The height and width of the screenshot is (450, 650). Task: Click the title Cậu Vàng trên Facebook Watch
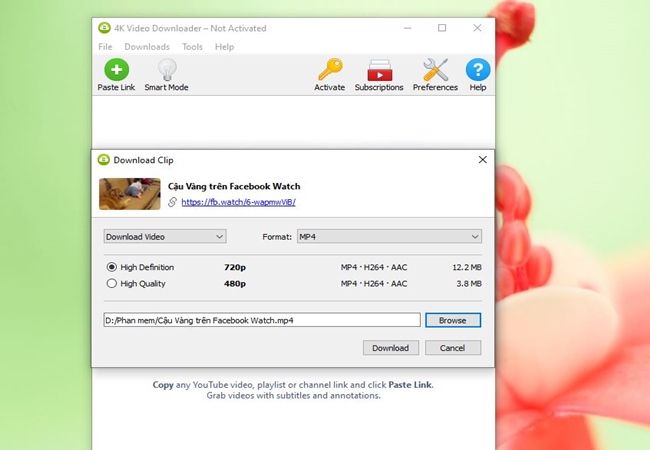[234, 186]
